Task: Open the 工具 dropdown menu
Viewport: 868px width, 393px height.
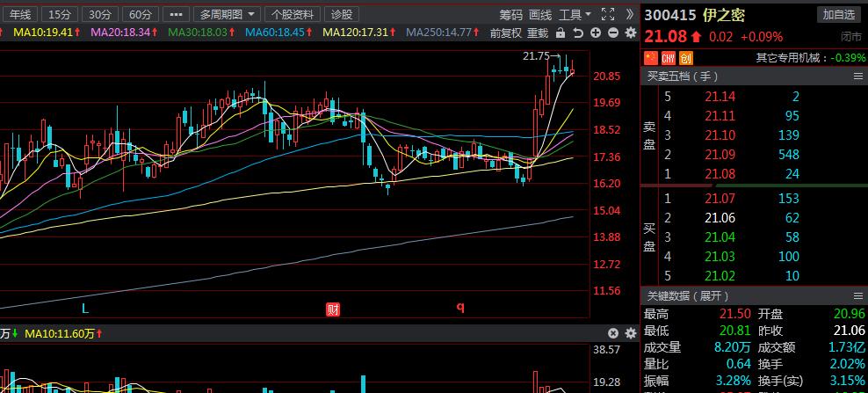Action: tap(575, 14)
